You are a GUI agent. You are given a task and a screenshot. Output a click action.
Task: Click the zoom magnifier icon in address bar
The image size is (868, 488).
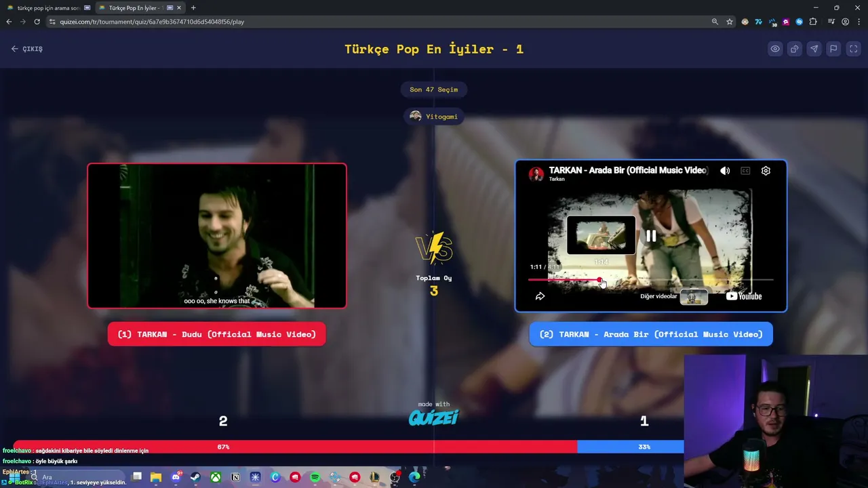(x=715, y=22)
